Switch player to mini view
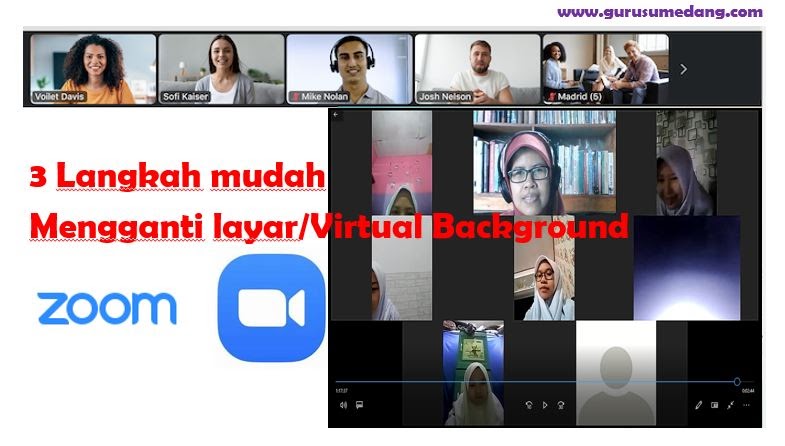The width and height of the screenshot is (785, 446). point(714,405)
